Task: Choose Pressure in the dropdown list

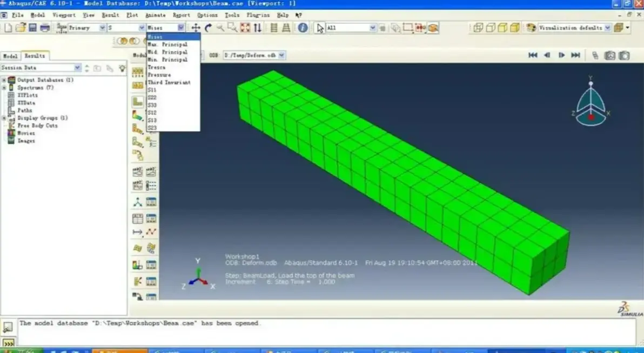Action: [173, 75]
